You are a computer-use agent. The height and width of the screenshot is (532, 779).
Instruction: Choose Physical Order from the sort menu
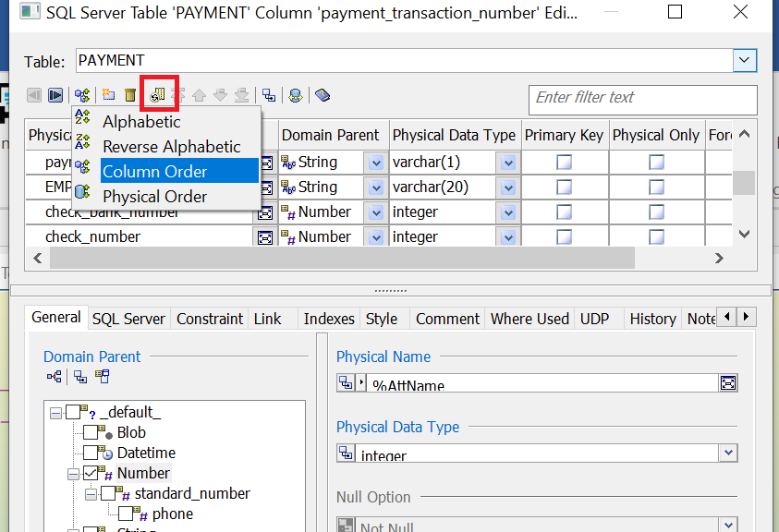[154, 197]
